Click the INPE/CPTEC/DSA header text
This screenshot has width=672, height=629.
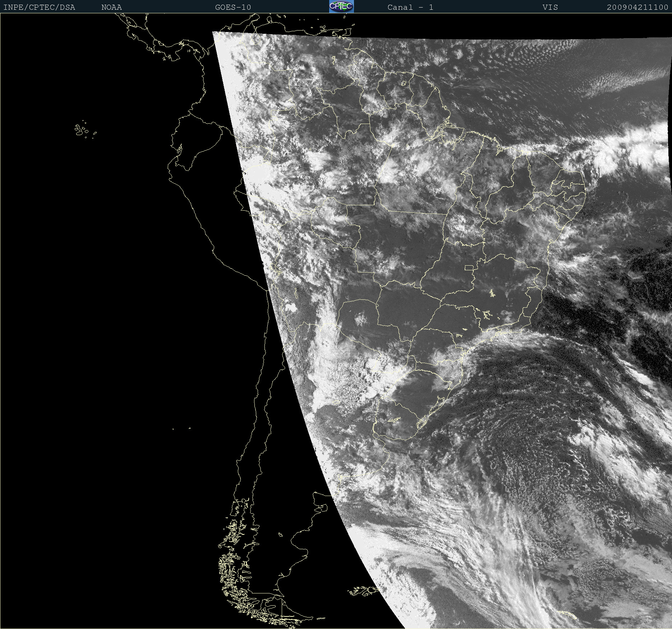pyautogui.click(x=39, y=7)
